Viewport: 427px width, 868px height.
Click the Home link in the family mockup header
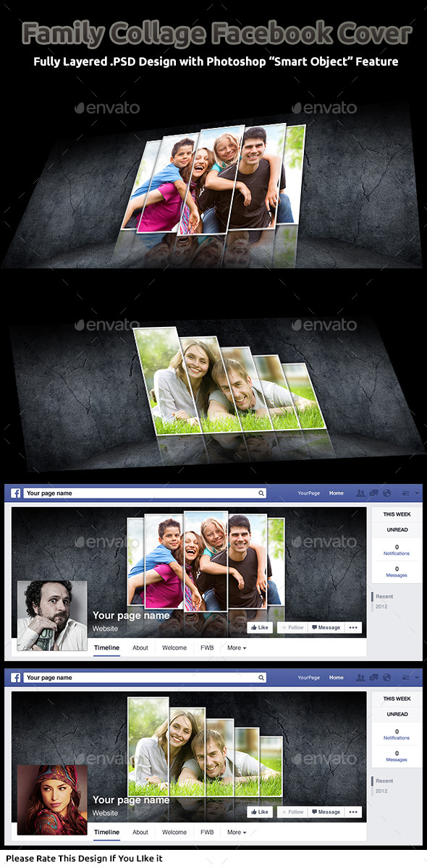pos(337,493)
